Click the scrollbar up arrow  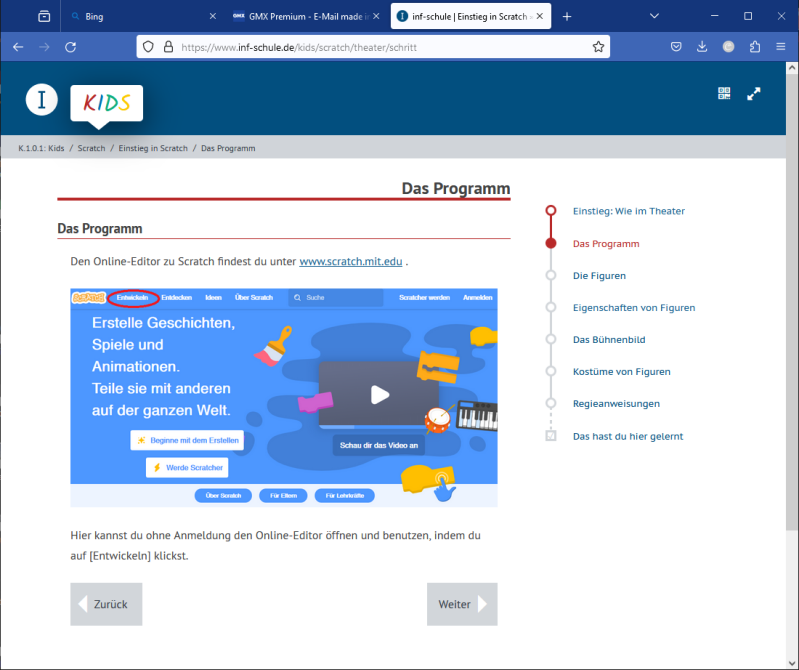(x=792, y=68)
